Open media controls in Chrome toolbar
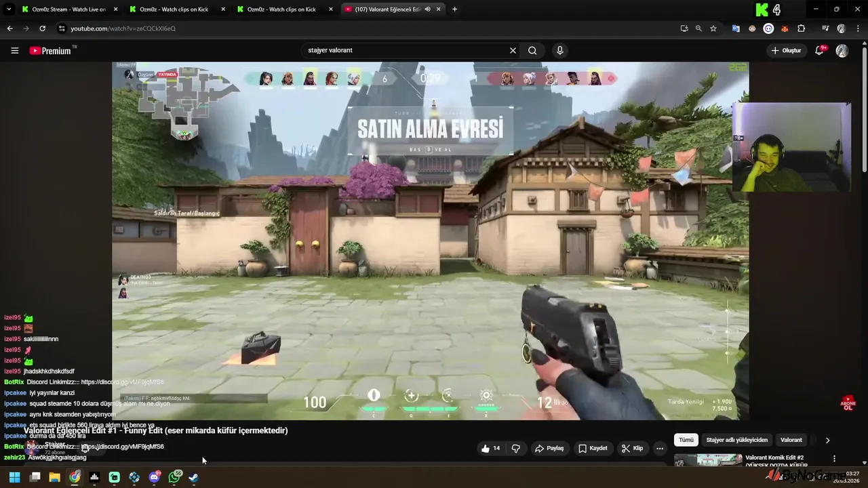This screenshot has width=868, height=488. pyautogui.click(x=825, y=28)
